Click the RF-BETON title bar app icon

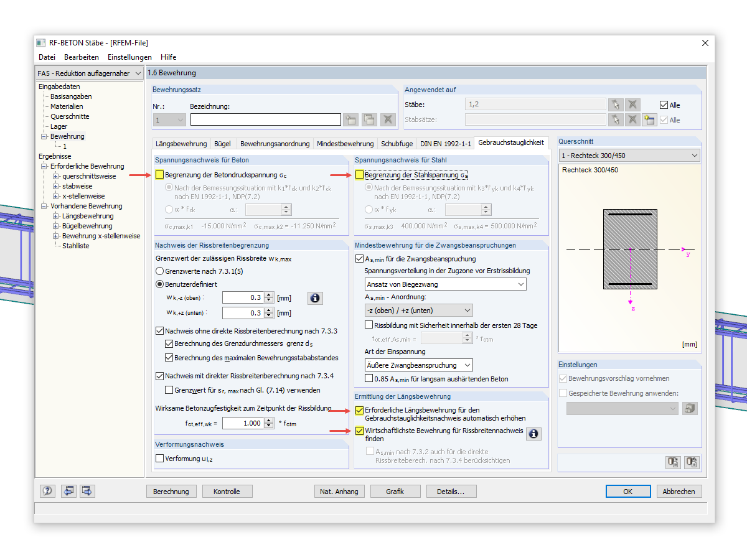[x=40, y=43]
